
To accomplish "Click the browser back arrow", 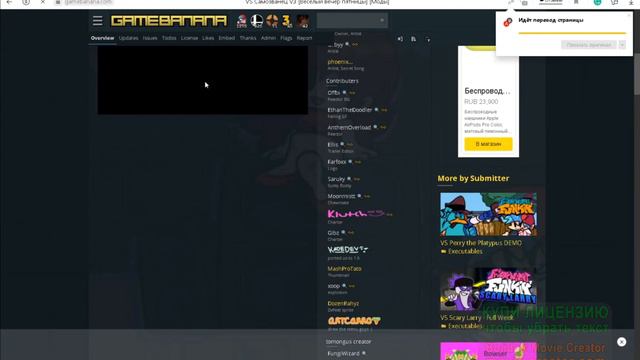I will 9,2.
